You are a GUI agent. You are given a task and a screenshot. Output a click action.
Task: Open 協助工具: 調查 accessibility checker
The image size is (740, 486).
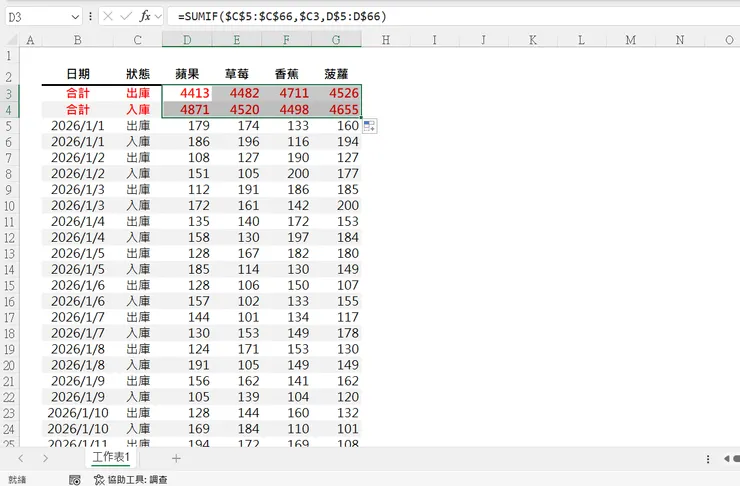point(131,480)
